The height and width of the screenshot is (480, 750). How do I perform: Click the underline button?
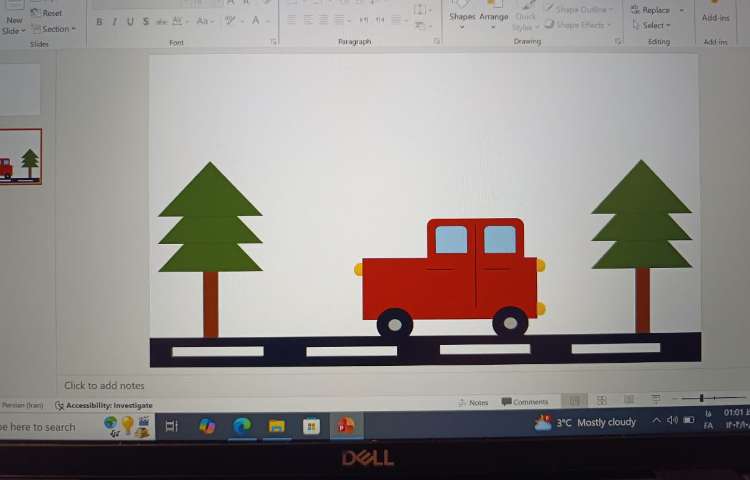tap(130, 21)
